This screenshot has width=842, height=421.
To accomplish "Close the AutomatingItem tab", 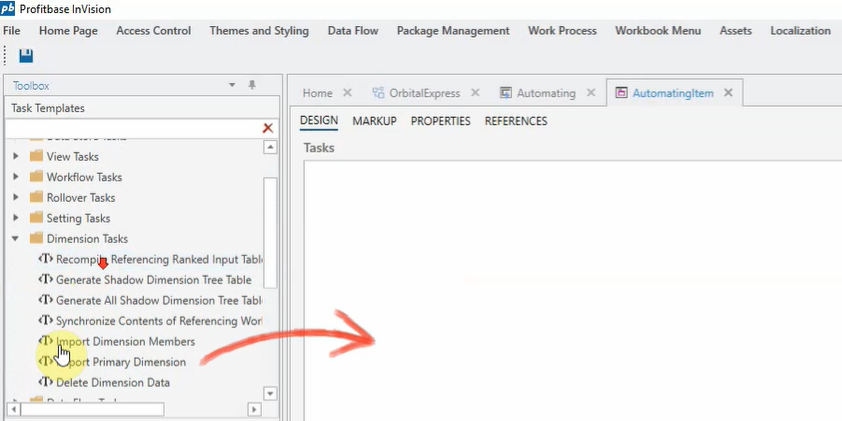I will [x=728, y=92].
